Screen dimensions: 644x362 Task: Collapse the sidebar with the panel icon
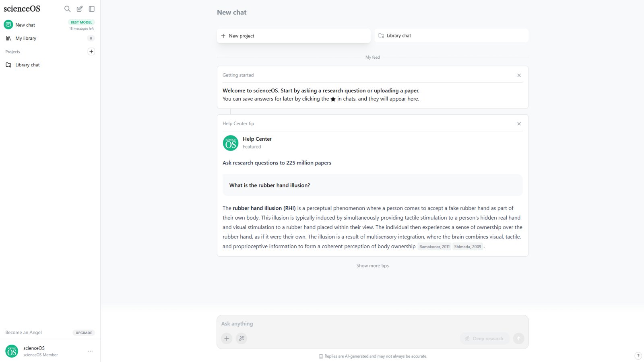91,8
